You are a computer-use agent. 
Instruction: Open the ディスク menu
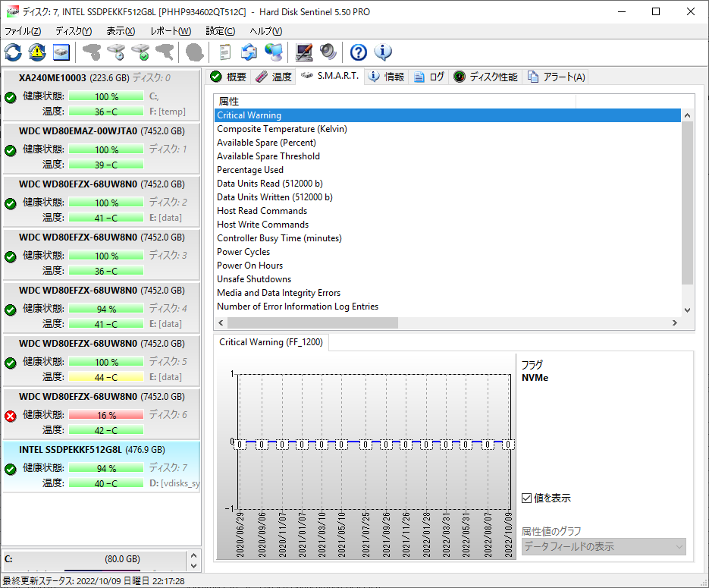click(x=74, y=31)
